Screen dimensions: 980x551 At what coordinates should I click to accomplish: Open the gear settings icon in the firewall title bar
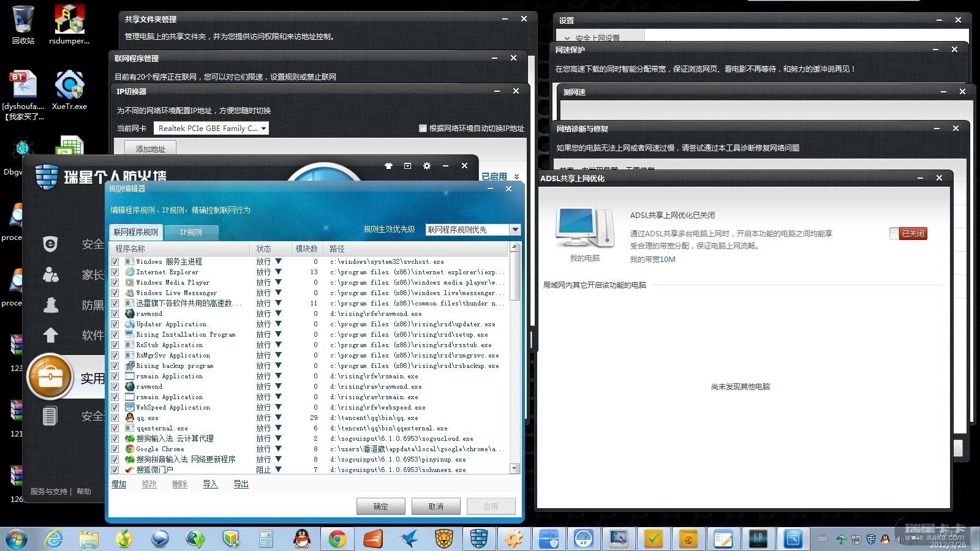(x=427, y=166)
